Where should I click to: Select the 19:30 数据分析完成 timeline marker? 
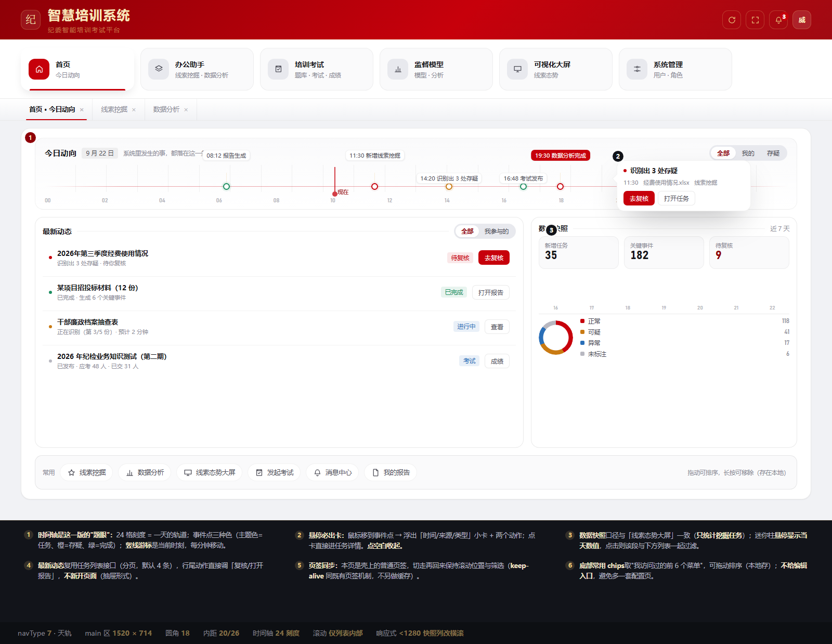coord(561,156)
